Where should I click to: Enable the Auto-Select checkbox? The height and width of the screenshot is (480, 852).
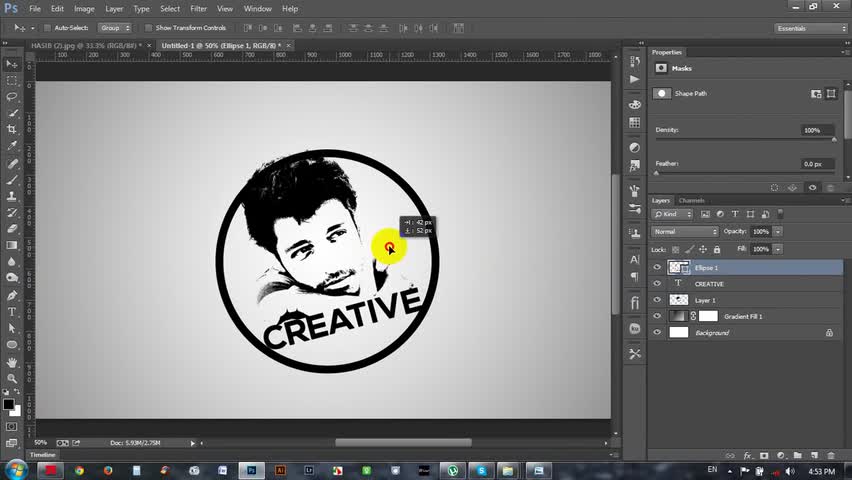coord(47,28)
